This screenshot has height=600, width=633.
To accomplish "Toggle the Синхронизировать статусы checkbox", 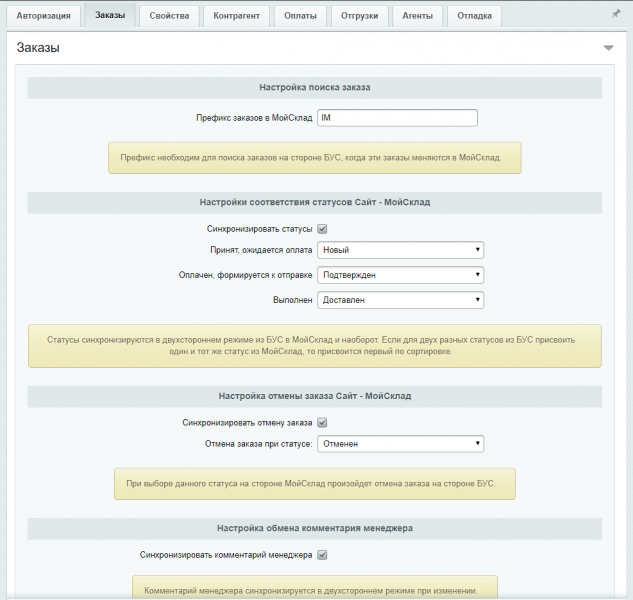I will click(x=322, y=229).
